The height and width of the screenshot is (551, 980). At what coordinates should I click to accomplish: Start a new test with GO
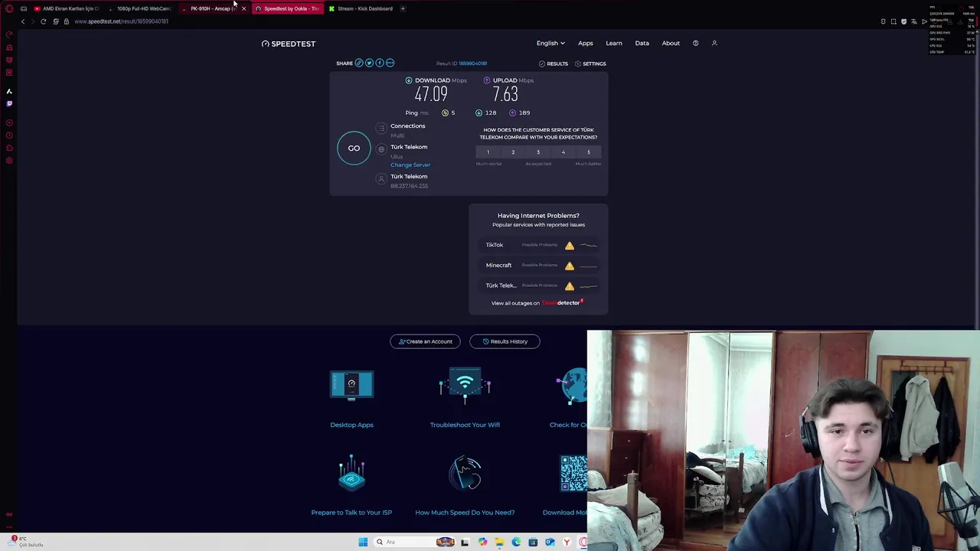(354, 148)
